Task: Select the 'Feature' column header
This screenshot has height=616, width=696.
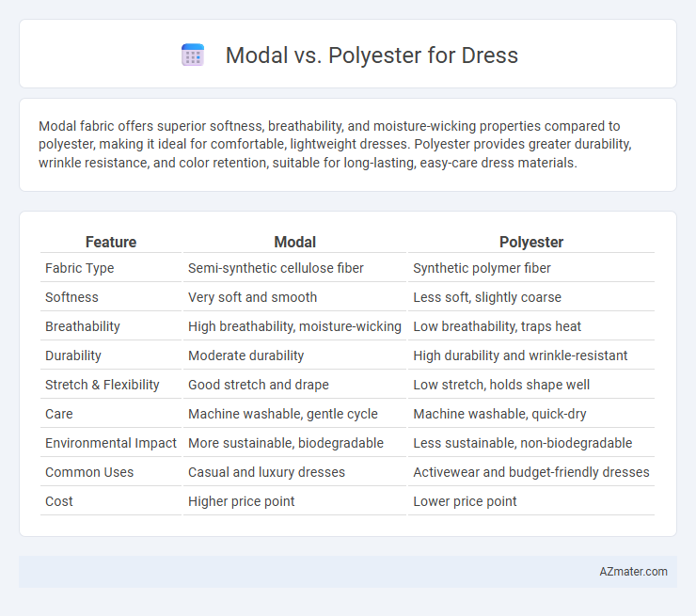Action: click(111, 242)
